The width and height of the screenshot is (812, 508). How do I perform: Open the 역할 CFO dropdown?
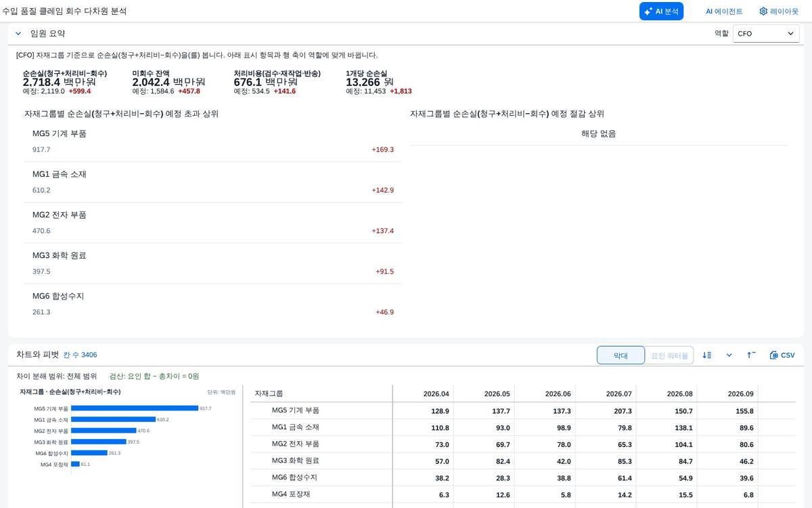[766, 33]
